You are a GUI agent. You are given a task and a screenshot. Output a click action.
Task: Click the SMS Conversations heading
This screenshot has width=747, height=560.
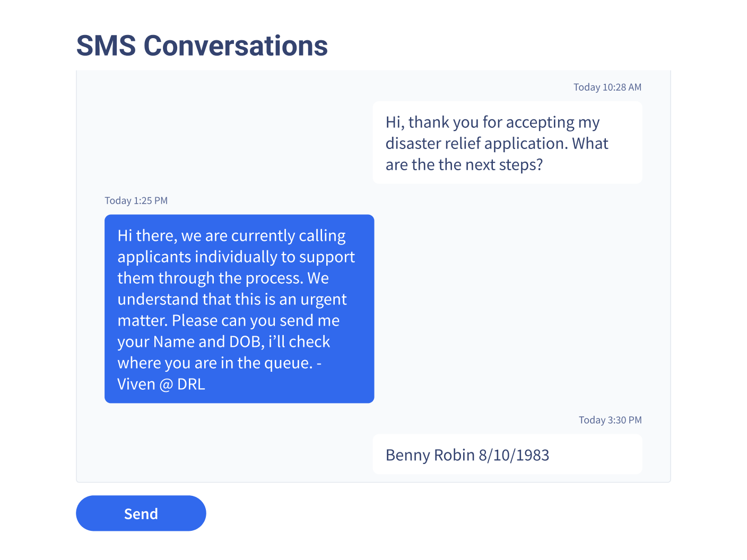coord(202,46)
